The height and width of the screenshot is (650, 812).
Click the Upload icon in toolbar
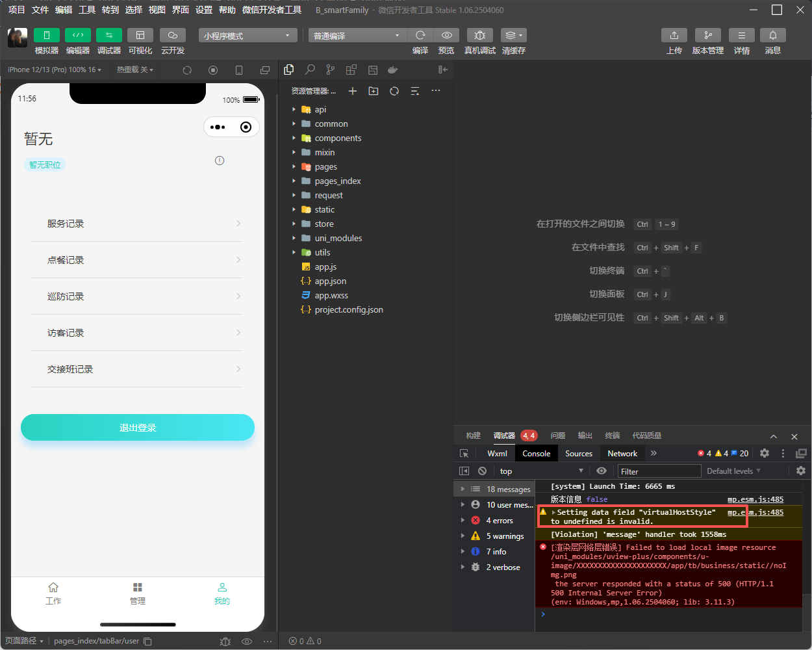click(x=674, y=35)
